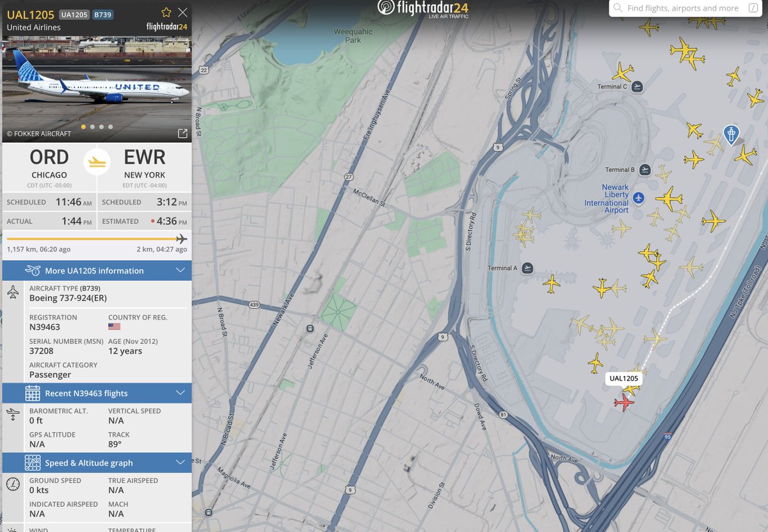Click the UAL1205 map label
The height and width of the screenshot is (532, 768).
624,379
